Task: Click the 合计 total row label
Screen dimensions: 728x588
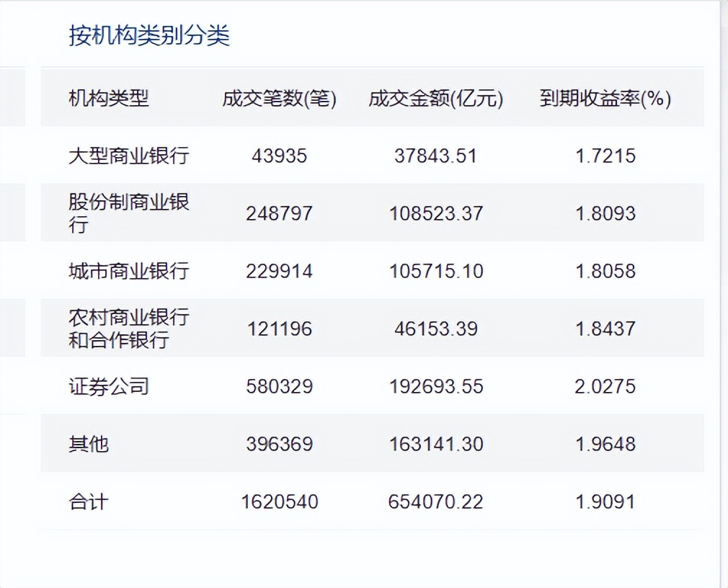Action: point(89,502)
